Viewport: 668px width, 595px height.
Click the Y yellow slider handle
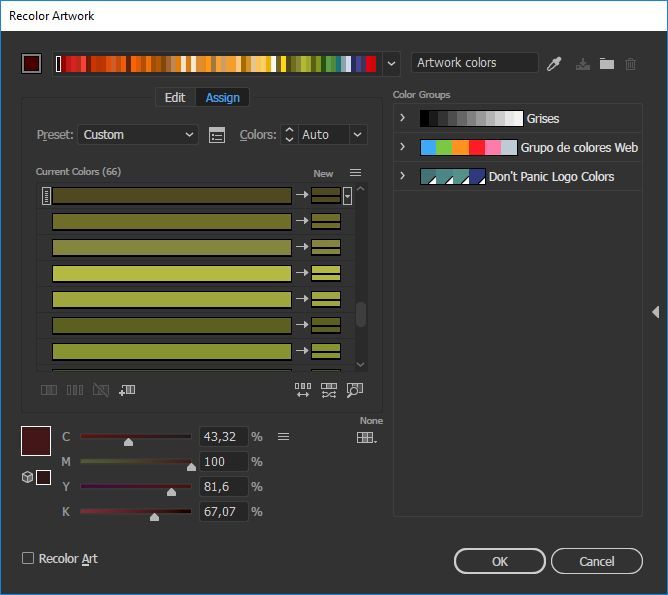click(x=171, y=492)
